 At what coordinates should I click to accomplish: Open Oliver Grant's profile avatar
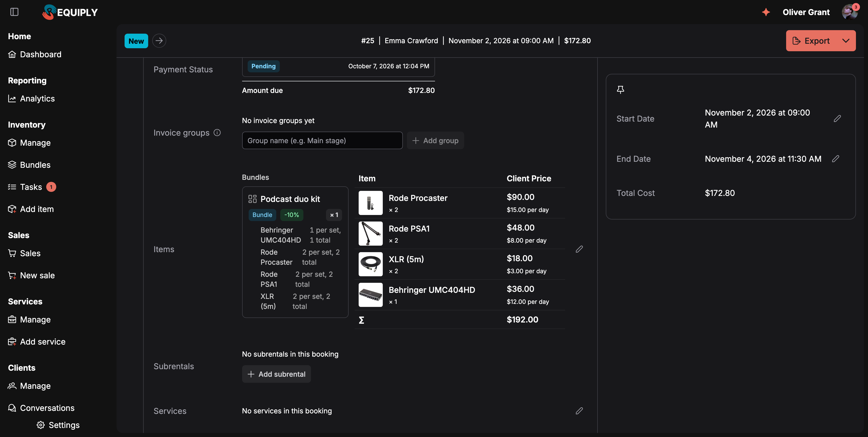(x=849, y=12)
